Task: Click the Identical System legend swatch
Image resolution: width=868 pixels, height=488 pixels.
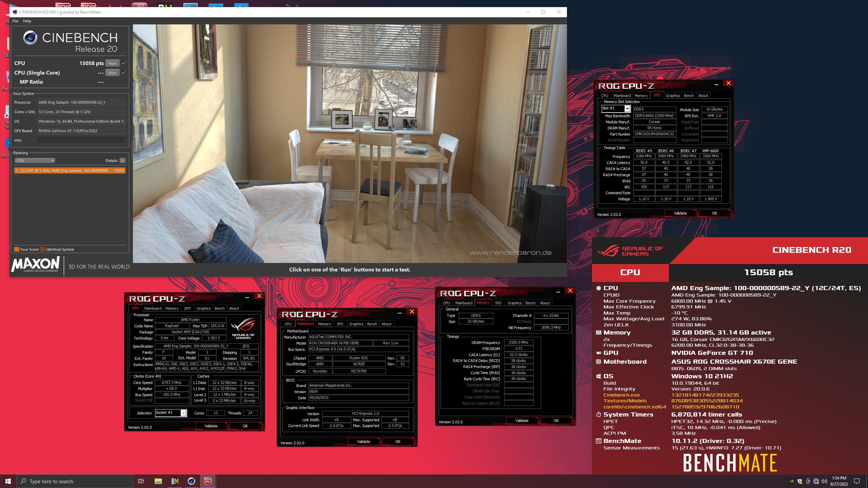Action: (x=43, y=249)
